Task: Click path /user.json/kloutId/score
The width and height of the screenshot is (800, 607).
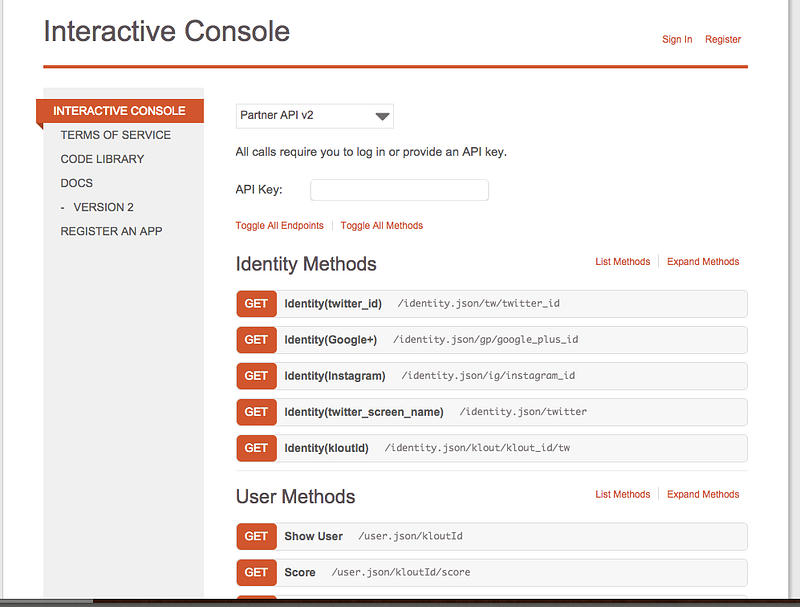Action: (401, 572)
